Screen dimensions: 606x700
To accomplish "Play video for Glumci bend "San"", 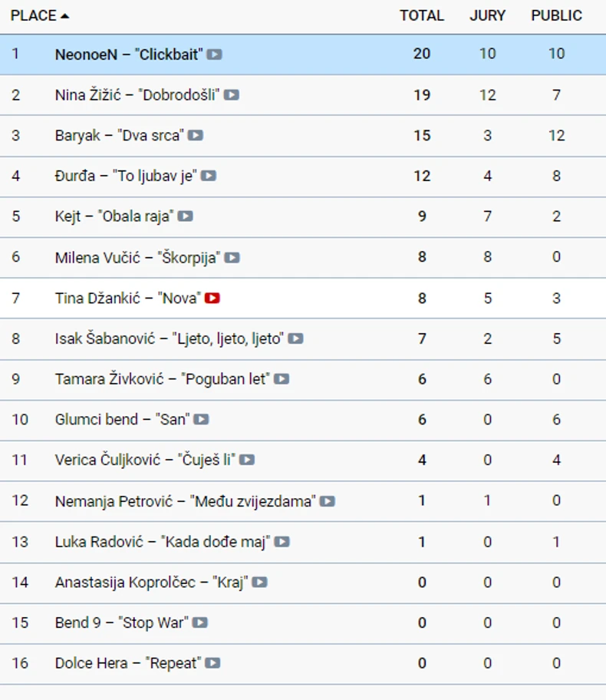I will 201,420.
